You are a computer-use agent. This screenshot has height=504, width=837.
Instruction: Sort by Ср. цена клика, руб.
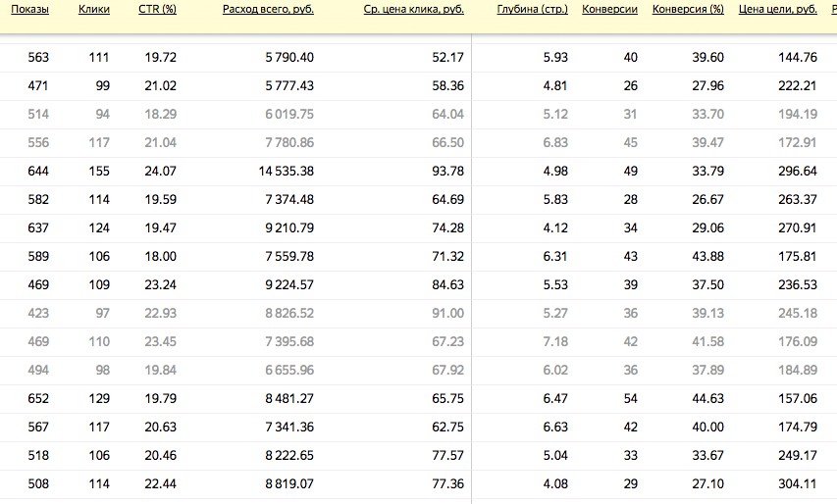point(413,9)
